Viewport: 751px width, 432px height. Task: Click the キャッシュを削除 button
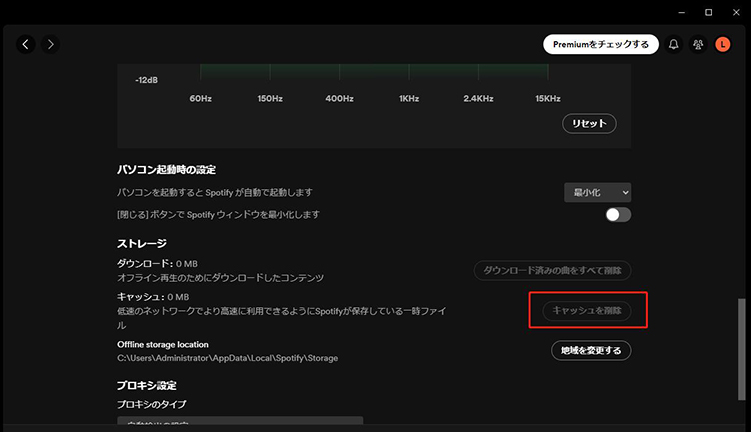point(587,310)
